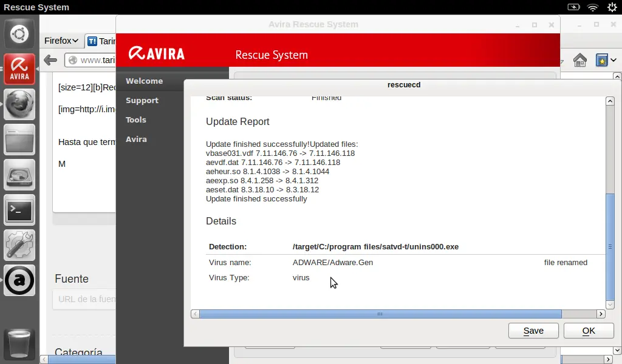Image resolution: width=622 pixels, height=364 pixels.
Task: Launch Avira from the dock
Action: pos(19,69)
